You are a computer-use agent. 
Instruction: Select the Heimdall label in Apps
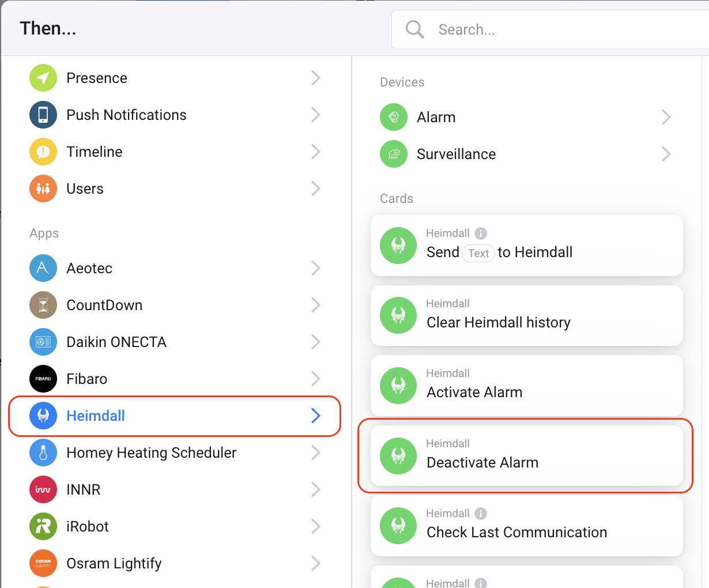pyautogui.click(x=96, y=416)
